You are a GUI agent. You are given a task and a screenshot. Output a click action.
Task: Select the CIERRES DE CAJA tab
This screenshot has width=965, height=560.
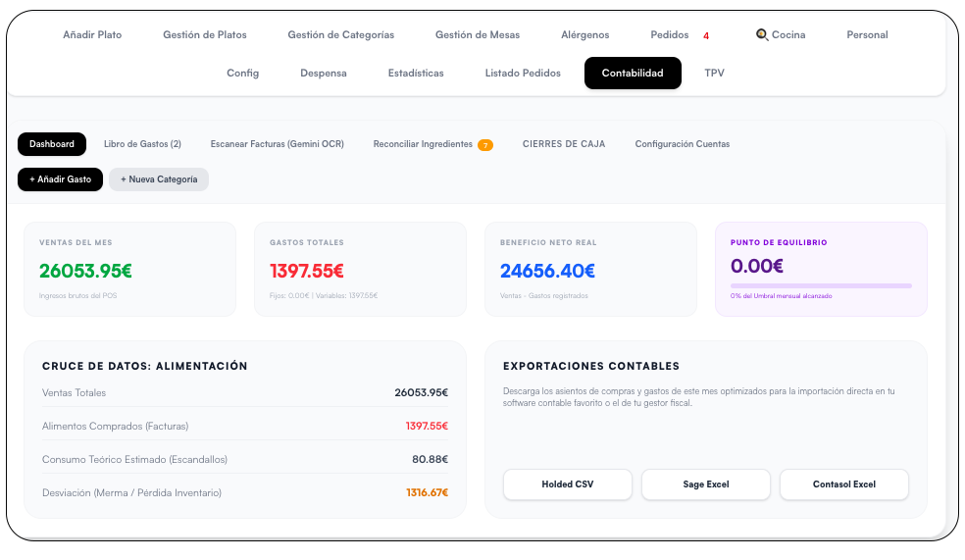pos(564,144)
